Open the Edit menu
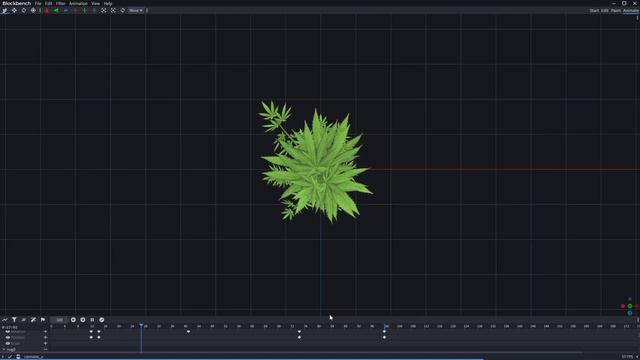 pos(49,3)
